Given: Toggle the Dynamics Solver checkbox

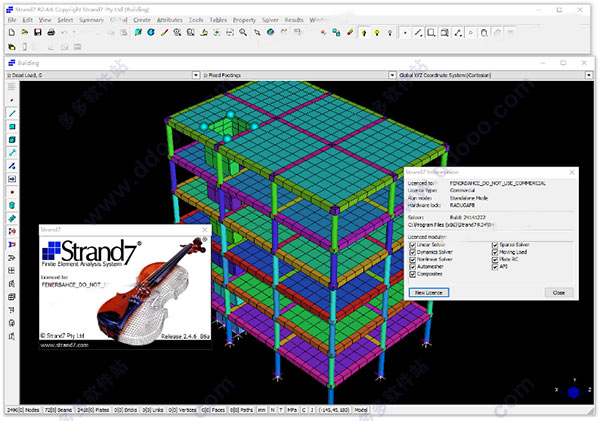Looking at the screenshot, I should (412, 252).
